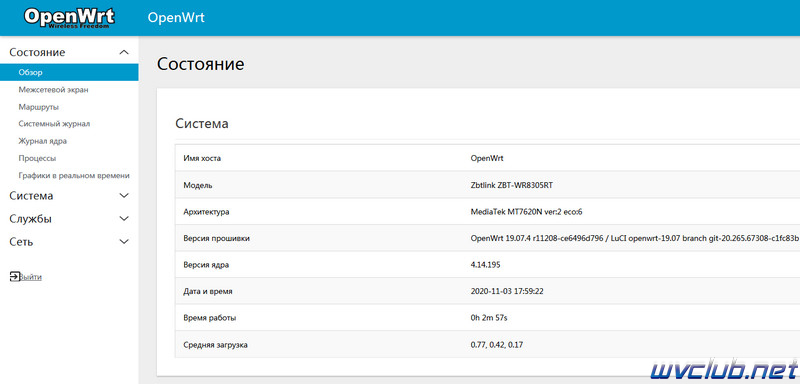This screenshot has height=384, width=800.
Task: Click the OpenWrt 19.07.4 firmware version value
Action: 634,238
